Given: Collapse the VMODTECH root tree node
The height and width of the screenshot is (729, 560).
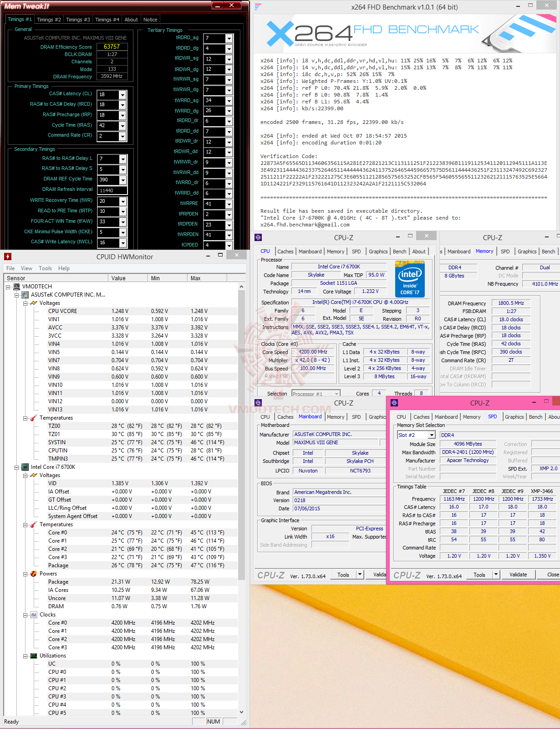Looking at the screenshot, I should tap(8, 287).
